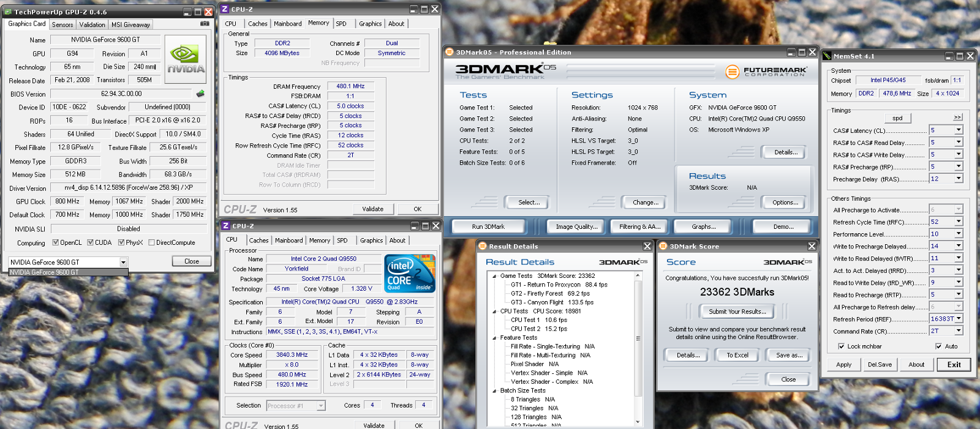Click Change... under Settings in 3DMark05
This screenshot has width=980, height=429.
[645, 203]
